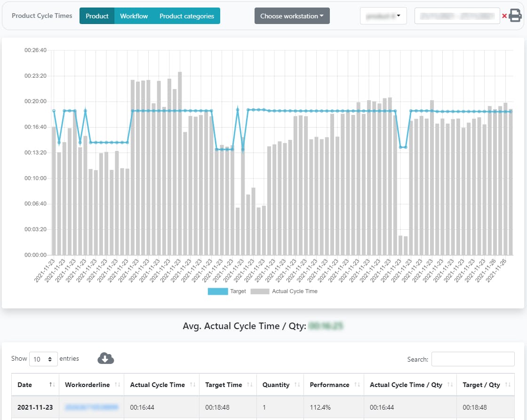Viewport: 527px width, 420px height.
Task: Sort table by Date column arrows
Action: point(52,384)
